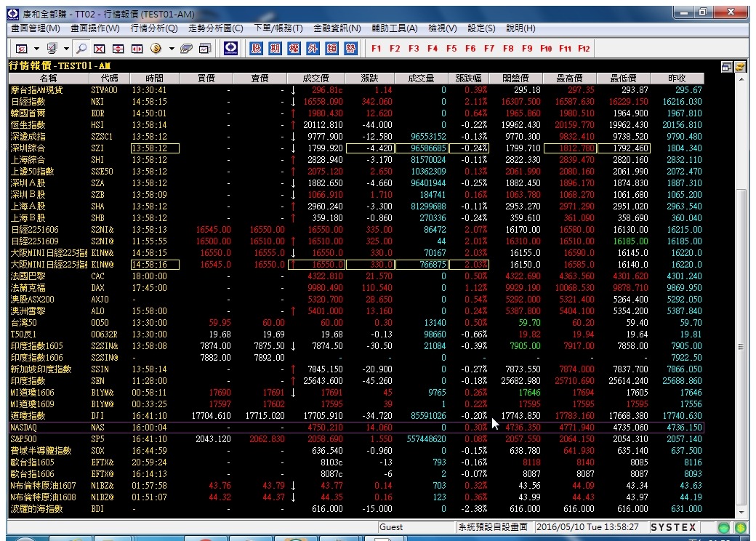The image size is (756, 541).
Task: Click the scrollbar up arrow of the quote table
Action: pyautogui.click(x=741, y=79)
